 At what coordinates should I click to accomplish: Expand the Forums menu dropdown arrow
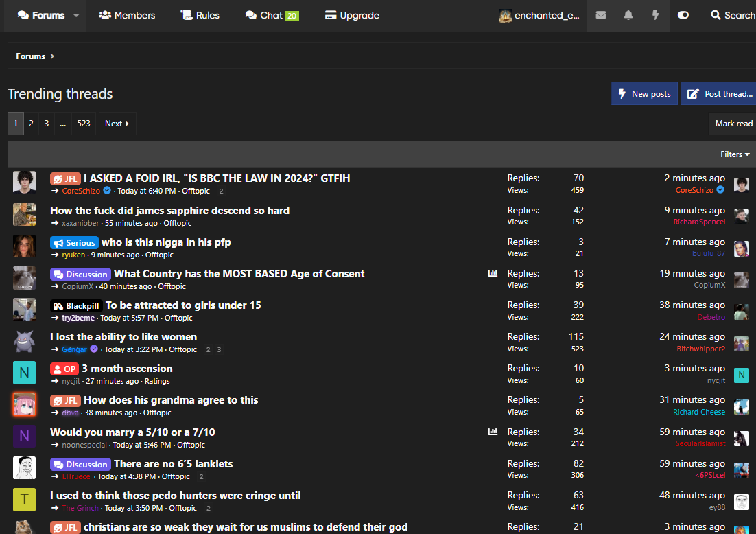(76, 15)
